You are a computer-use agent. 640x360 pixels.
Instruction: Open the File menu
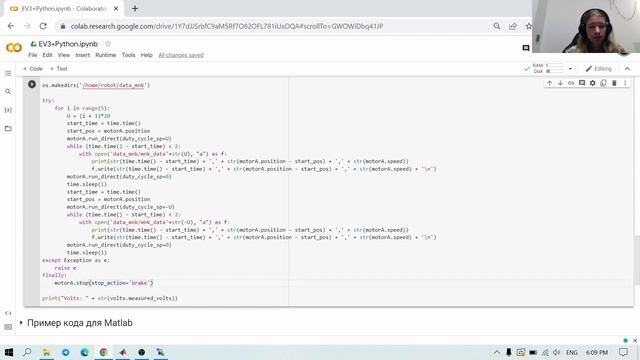click(x=33, y=55)
